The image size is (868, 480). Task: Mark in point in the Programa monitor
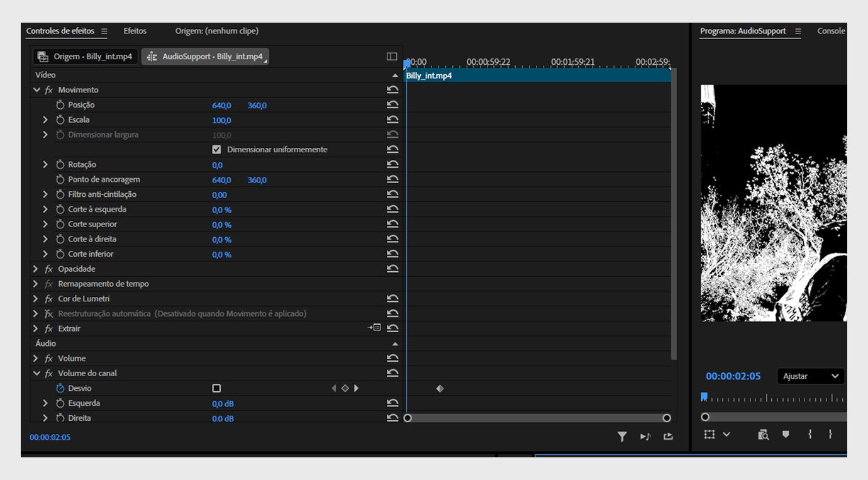tap(810, 434)
